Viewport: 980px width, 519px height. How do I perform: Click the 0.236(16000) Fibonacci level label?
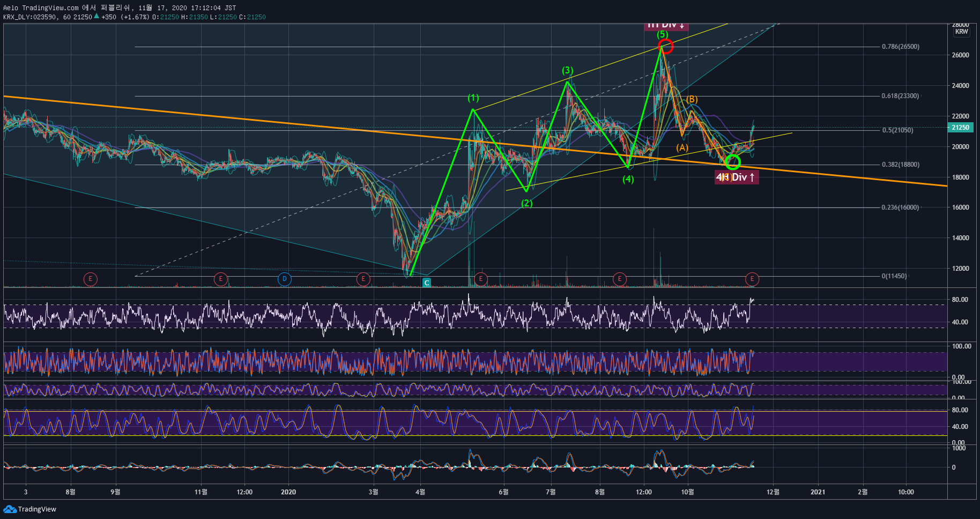pos(900,207)
